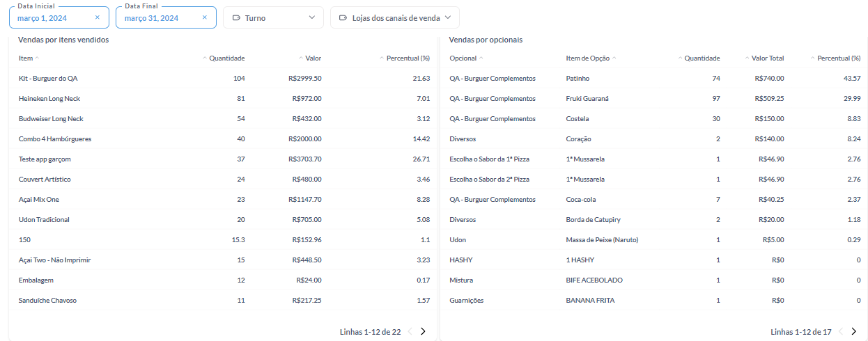
Task: Sort items table by Item column
Action: pos(26,58)
